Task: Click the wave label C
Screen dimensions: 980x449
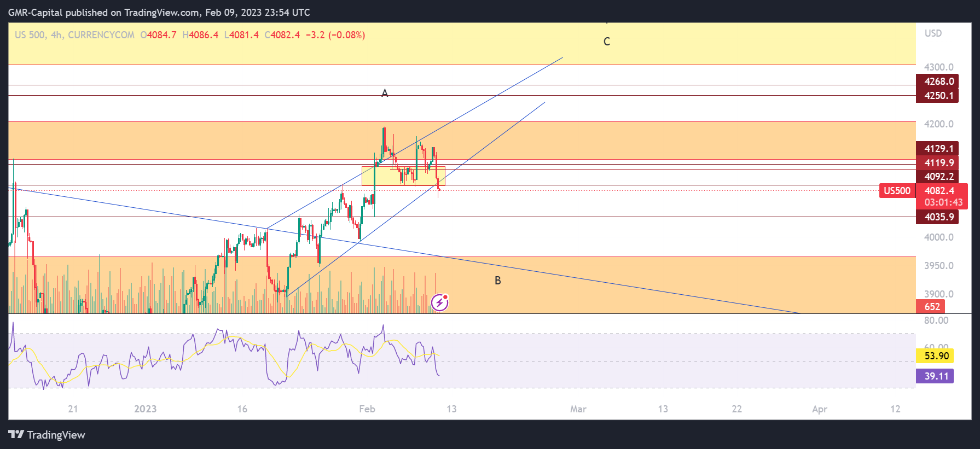Action: 607,42
